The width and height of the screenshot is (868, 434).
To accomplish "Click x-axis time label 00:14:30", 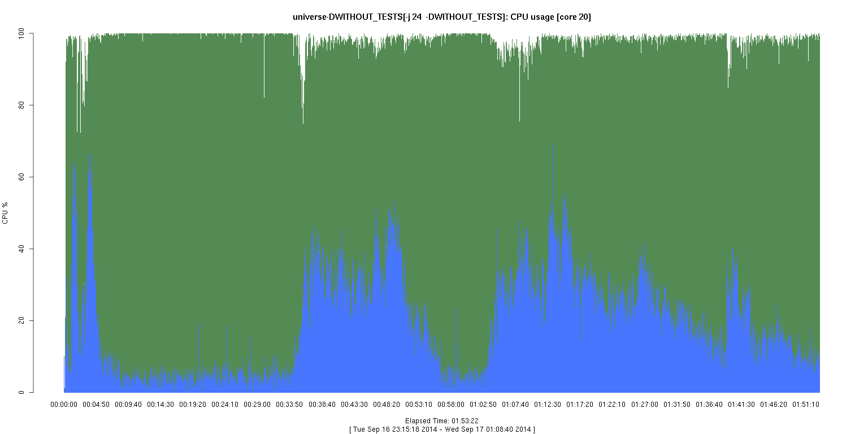I will coord(160,405).
